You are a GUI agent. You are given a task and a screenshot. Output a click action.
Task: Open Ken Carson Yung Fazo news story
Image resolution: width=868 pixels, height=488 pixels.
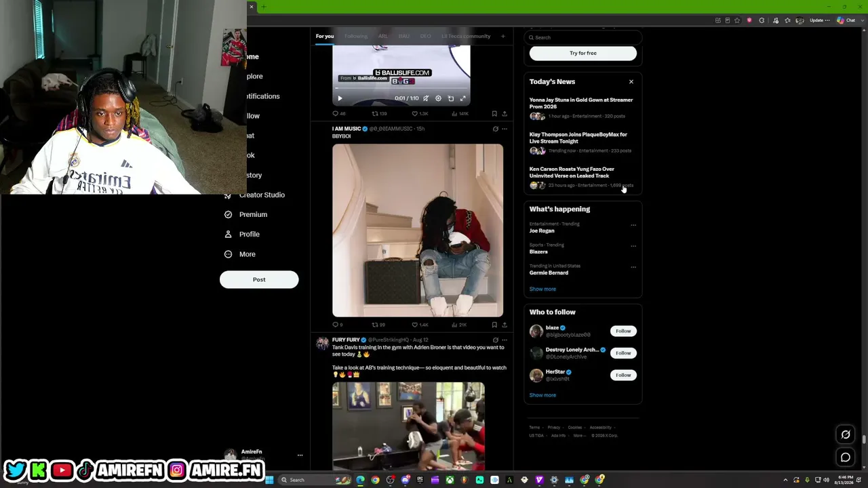pyautogui.click(x=582, y=177)
